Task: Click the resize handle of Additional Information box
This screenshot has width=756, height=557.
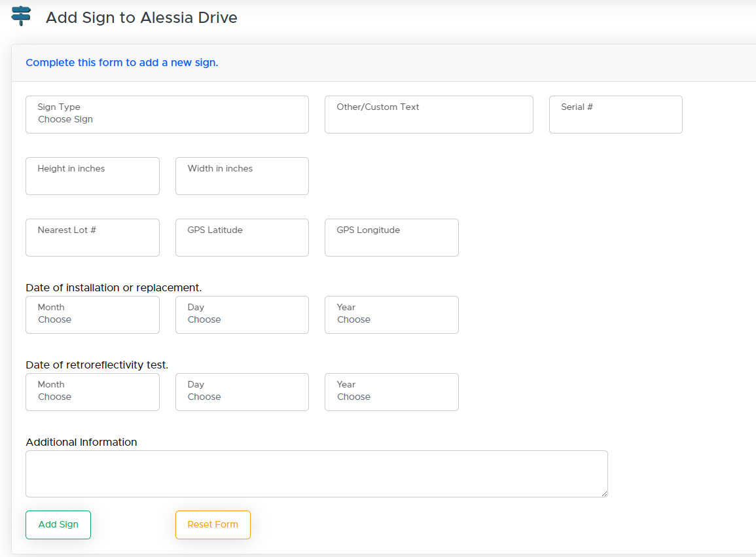Action: (604, 494)
